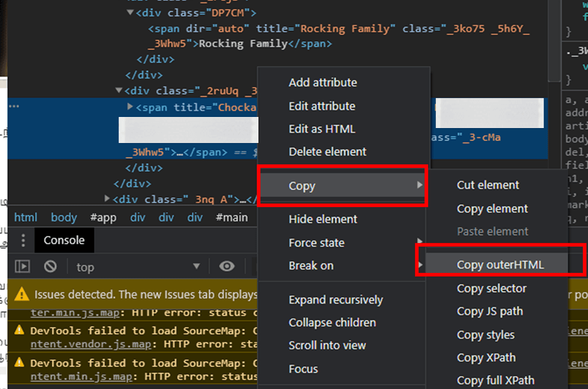Click the Issues detected warning icon
This screenshot has width=588, height=389.
(x=21, y=294)
